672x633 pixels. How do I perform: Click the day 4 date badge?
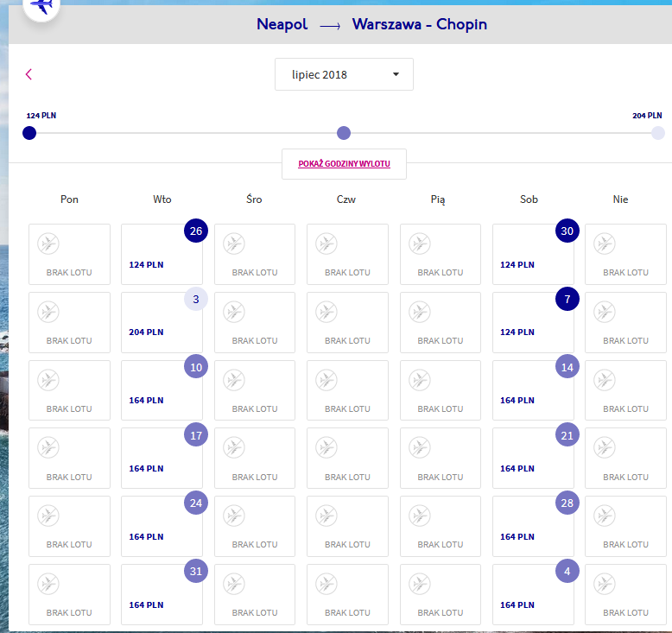[x=567, y=571]
